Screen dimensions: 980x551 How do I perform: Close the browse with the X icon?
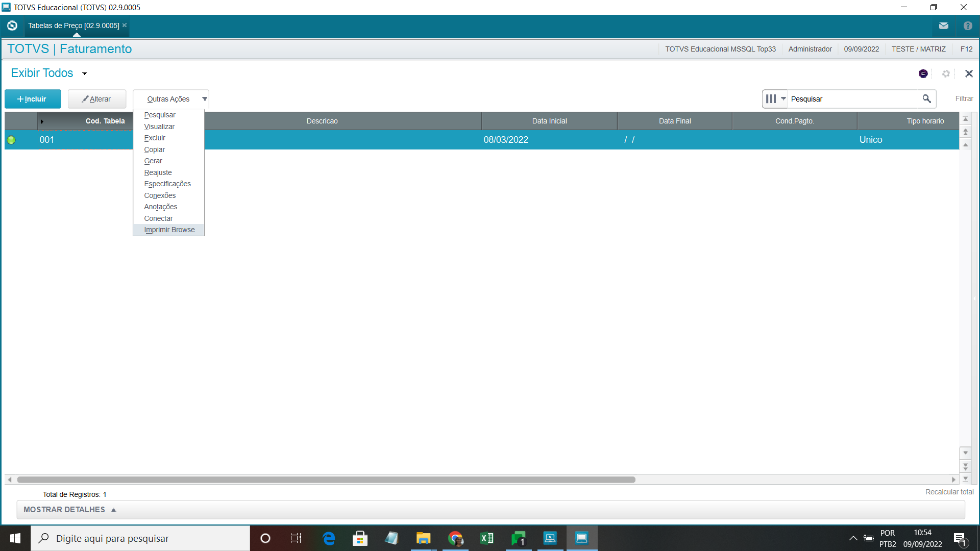(969, 73)
